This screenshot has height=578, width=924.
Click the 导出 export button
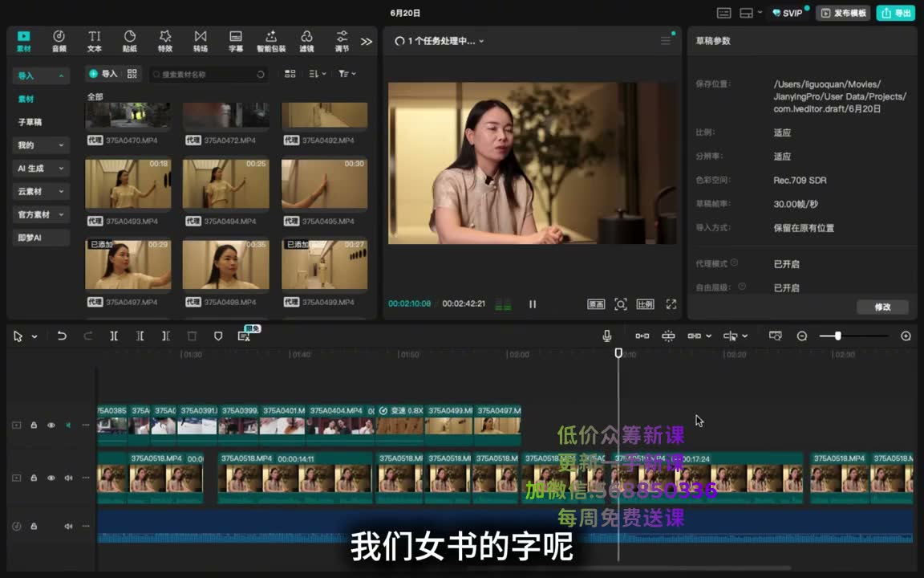point(896,13)
